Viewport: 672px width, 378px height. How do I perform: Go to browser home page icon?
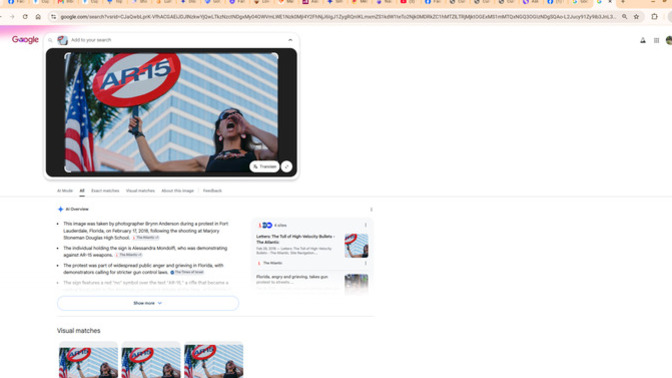[x=38, y=17]
